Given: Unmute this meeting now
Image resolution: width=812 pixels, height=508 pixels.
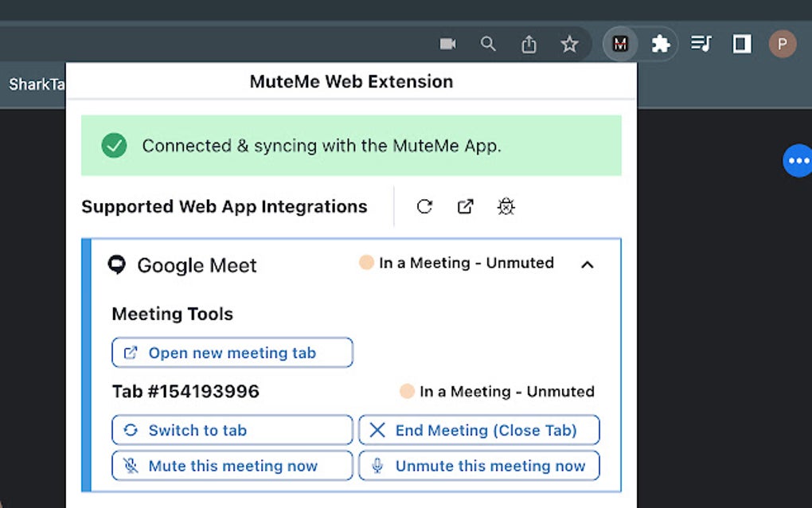Looking at the screenshot, I should tap(478, 466).
